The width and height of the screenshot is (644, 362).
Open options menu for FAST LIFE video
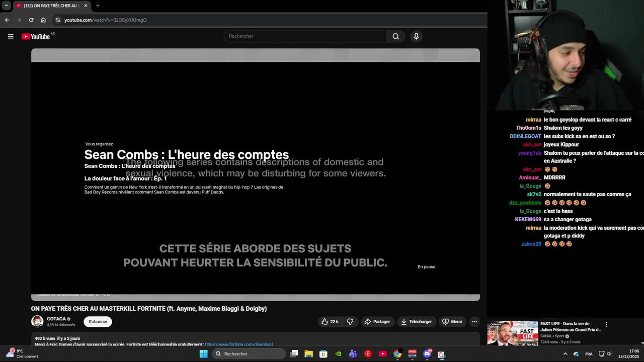606,325
